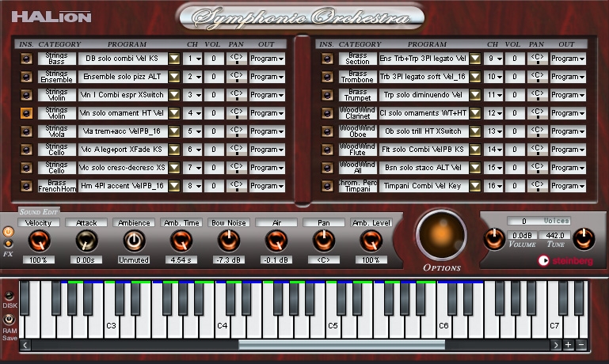609x364 pixels.
Task: Click the Unmuted Ambience value
Action: [x=134, y=260]
